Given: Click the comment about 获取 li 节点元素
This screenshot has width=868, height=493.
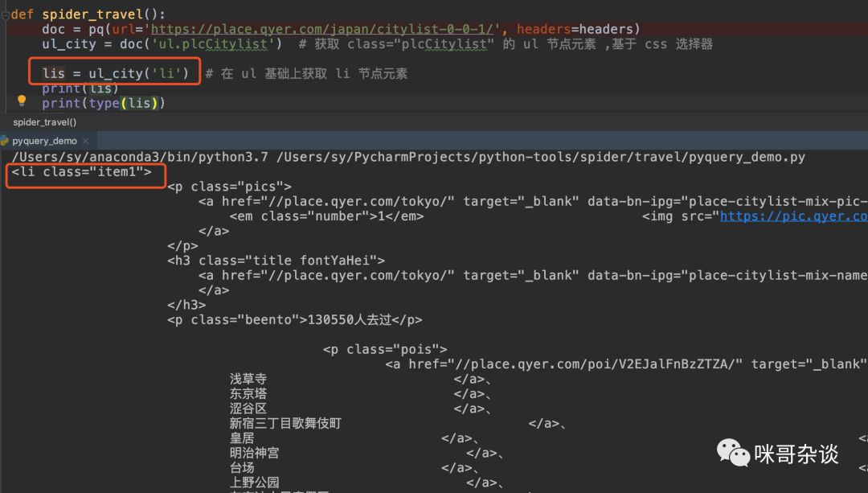Looking at the screenshot, I should click(x=306, y=74).
